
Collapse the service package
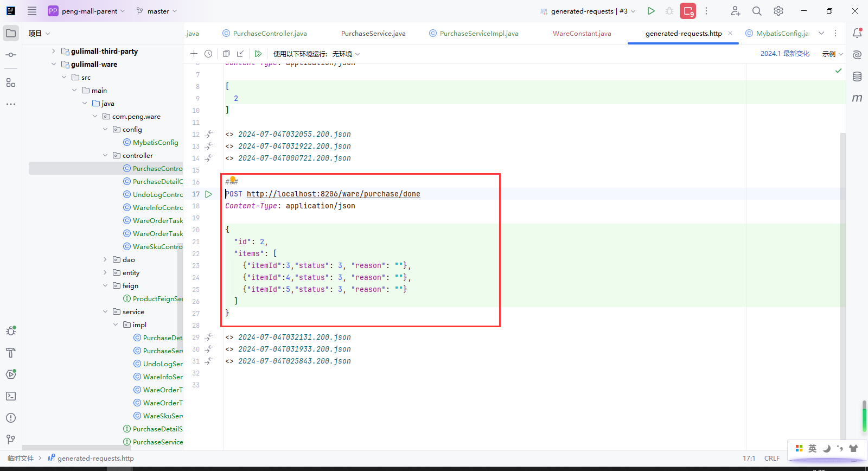click(x=105, y=311)
